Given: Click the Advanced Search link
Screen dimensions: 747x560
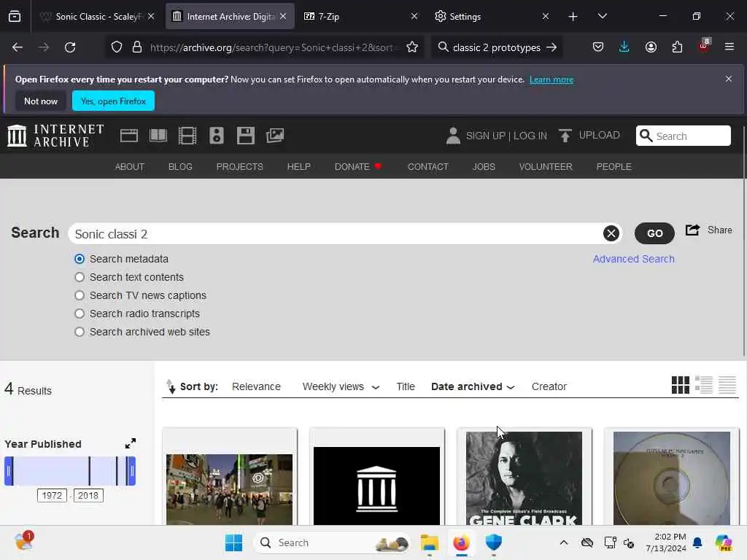Looking at the screenshot, I should [x=634, y=259].
